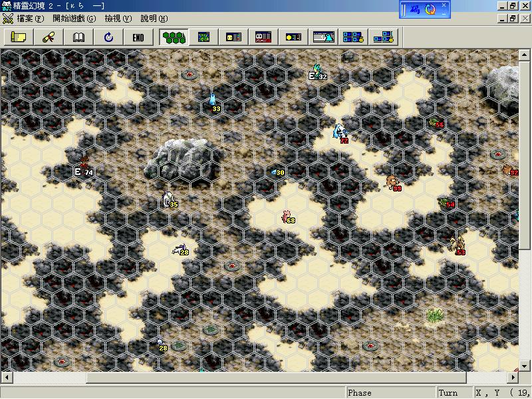
Task: Click the vertical scrollbar down arrow
Action: [525, 366]
